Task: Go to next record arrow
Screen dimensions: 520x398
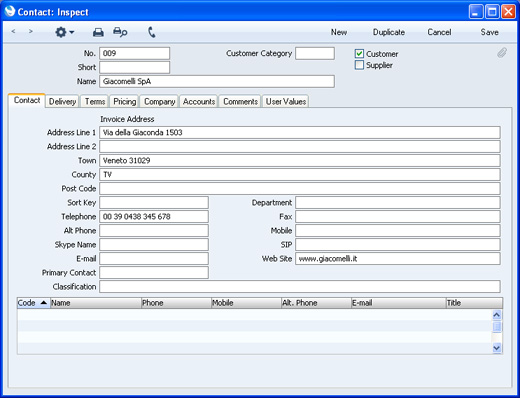Action: tap(31, 32)
